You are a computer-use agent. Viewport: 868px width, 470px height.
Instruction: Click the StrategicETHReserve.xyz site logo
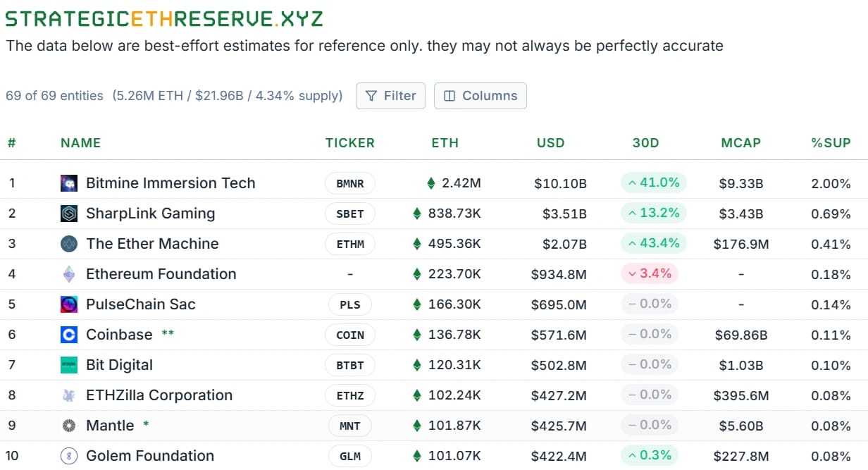pyautogui.click(x=164, y=19)
